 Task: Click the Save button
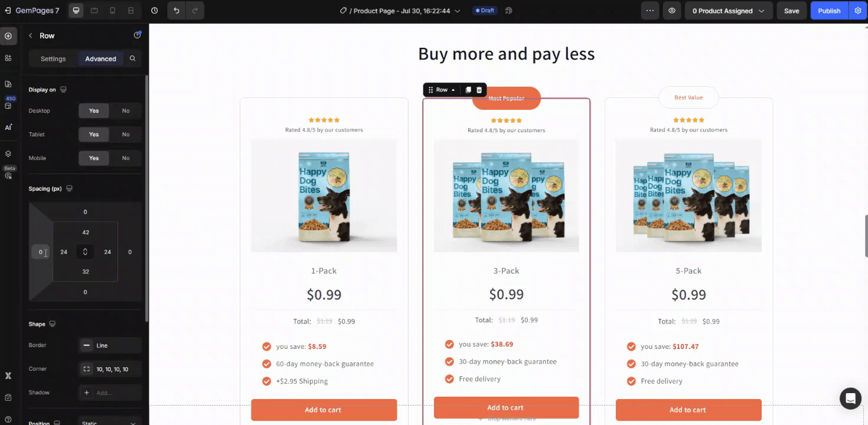pos(791,11)
